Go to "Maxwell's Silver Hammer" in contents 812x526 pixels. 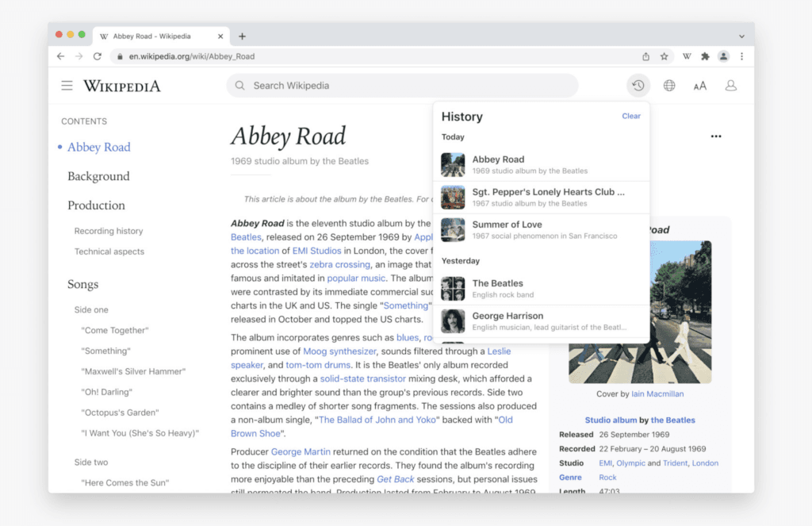pos(133,371)
